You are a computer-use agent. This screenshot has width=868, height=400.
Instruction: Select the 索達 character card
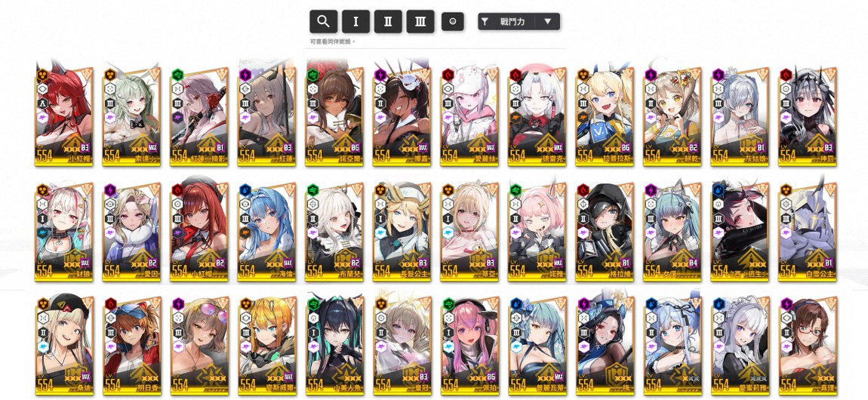tap(131, 116)
